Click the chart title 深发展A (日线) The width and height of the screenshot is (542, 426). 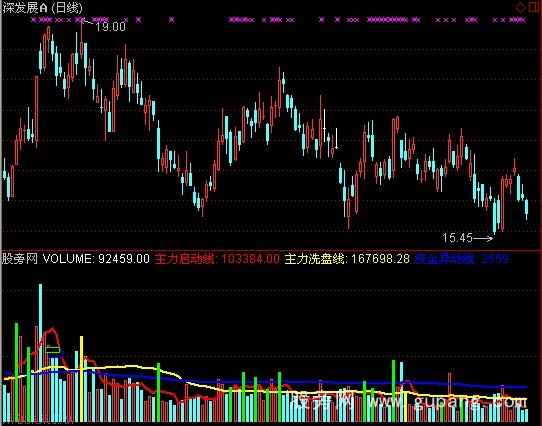tap(43, 8)
